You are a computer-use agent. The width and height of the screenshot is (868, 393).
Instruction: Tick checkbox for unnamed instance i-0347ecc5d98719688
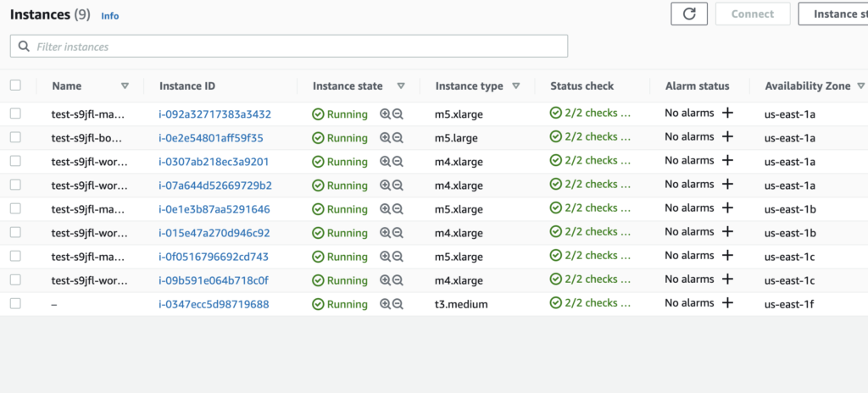[15, 303]
